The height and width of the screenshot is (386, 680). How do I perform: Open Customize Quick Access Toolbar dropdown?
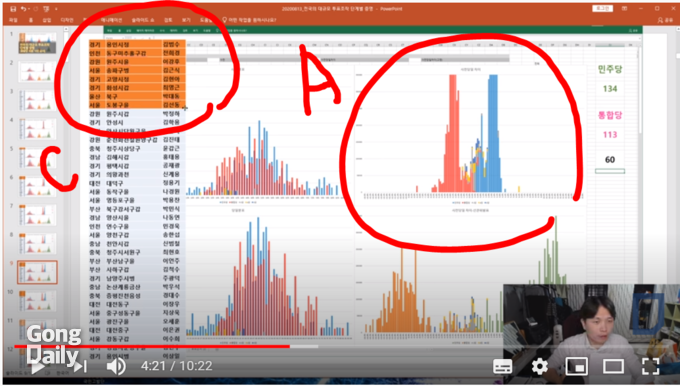(56, 9)
